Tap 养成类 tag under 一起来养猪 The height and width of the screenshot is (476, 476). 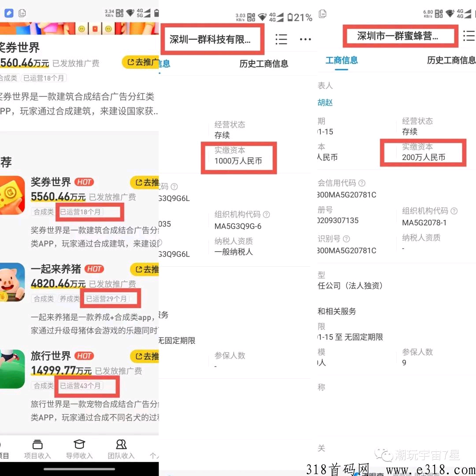(69, 299)
